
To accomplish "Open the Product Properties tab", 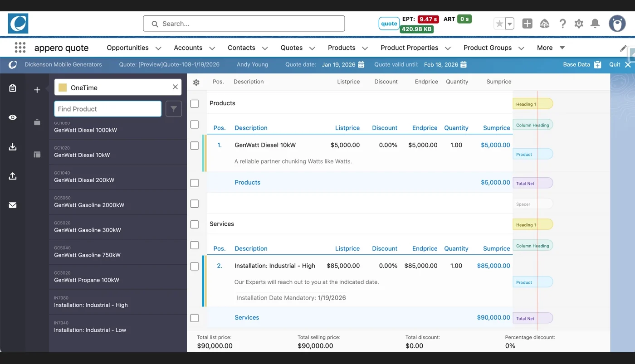I will 409,48.
